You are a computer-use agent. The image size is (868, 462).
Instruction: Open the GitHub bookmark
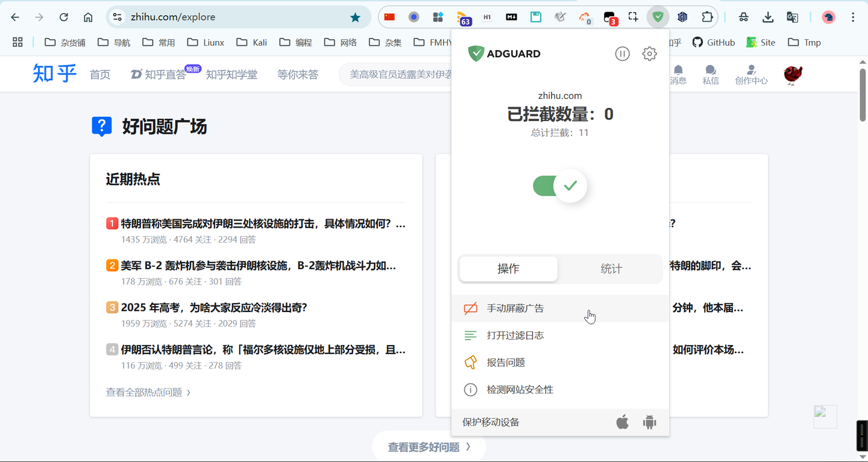point(714,42)
